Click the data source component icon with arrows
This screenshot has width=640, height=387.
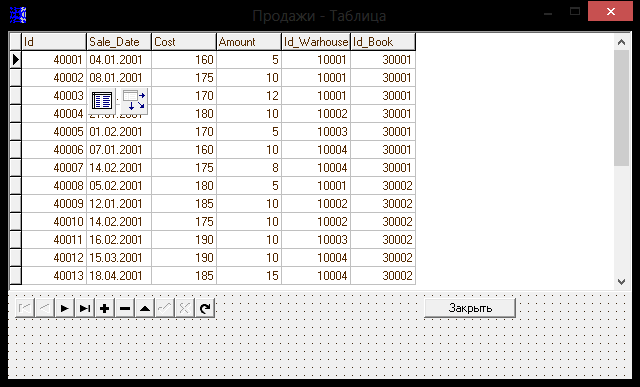tap(134, 100)
